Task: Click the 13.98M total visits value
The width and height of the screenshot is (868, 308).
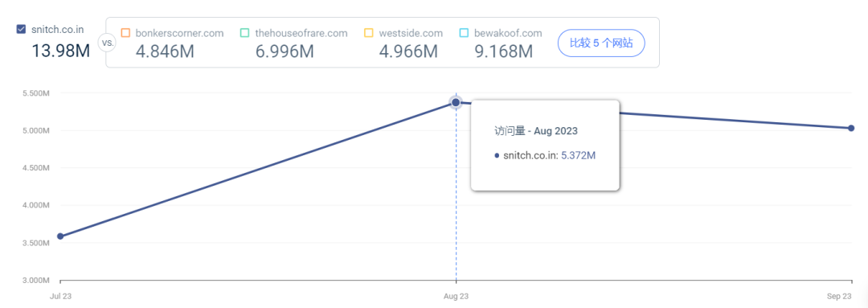Action: tap(60, 51)
